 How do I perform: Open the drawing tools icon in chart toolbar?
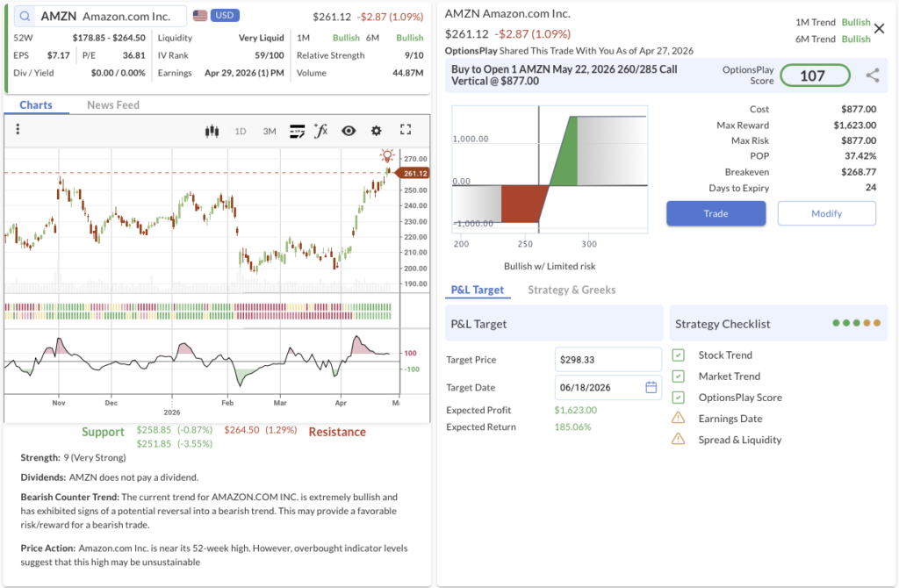pyautogui.click(x=297, y=131)
